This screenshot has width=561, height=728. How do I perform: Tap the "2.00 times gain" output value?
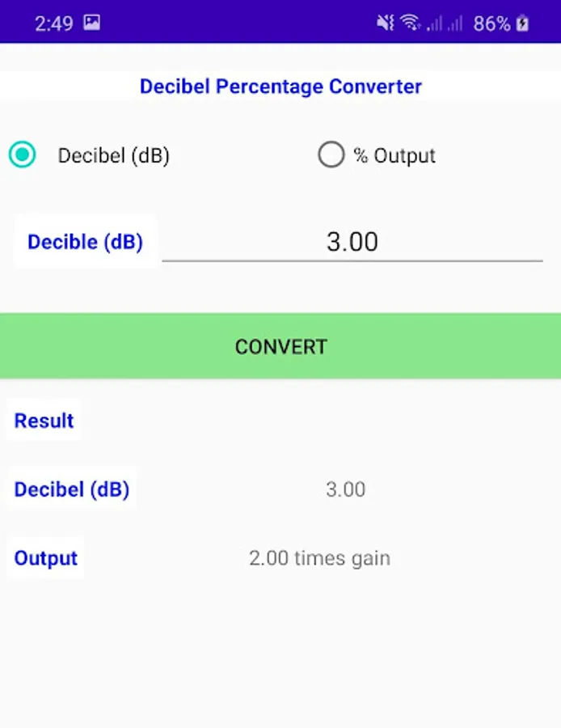click(319, 558)
